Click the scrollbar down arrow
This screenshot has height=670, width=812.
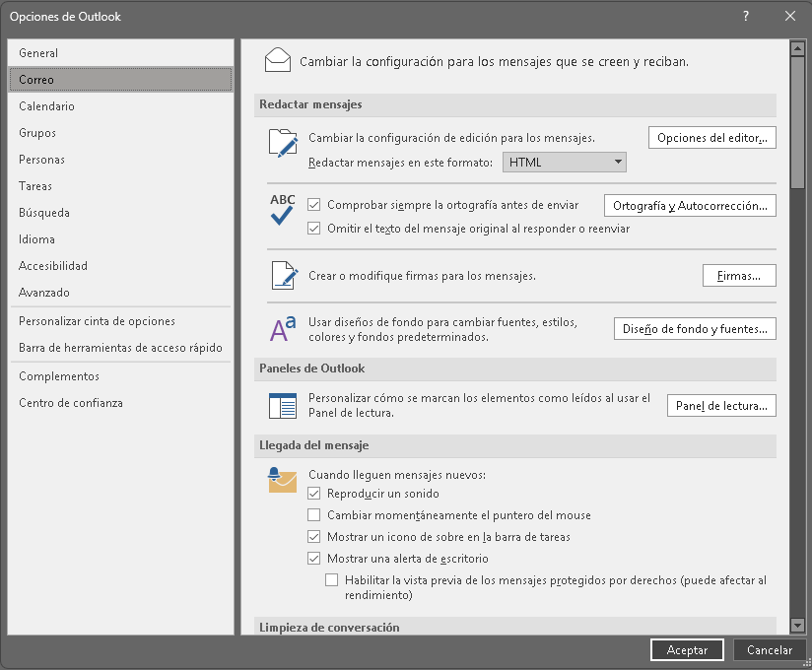797,625
